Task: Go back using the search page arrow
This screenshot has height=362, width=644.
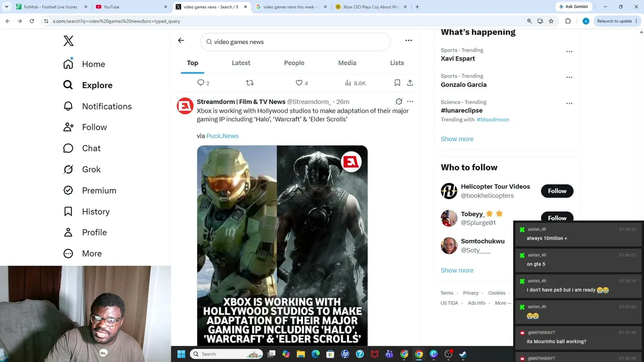Action: coord(181,41)
